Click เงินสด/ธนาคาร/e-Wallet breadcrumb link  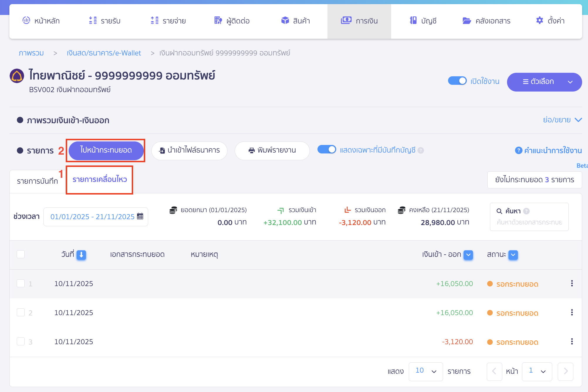click(104, 53)
